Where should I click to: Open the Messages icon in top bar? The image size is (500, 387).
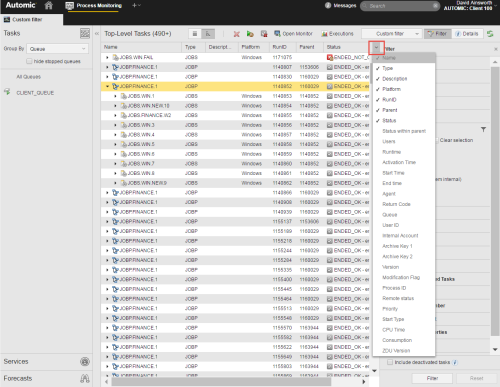coord(328,5)
